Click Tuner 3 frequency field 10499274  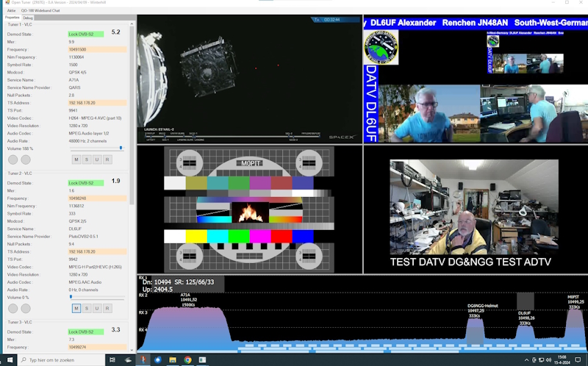(97, 347)
